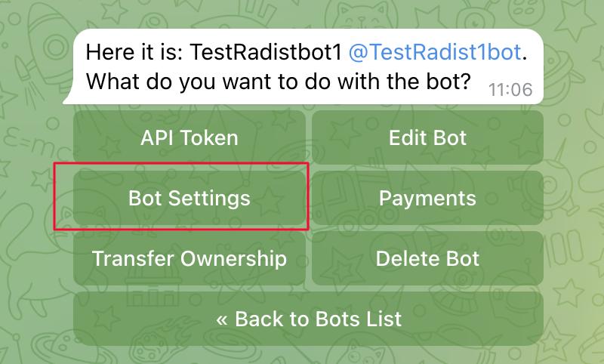Image resolution: width=604 pixels, height=364 pixels.
Task: Open the API Token option
Action: coord(189,138)
